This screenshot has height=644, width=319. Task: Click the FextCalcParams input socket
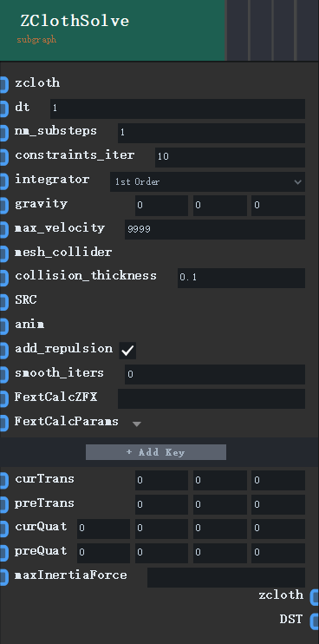3,423
